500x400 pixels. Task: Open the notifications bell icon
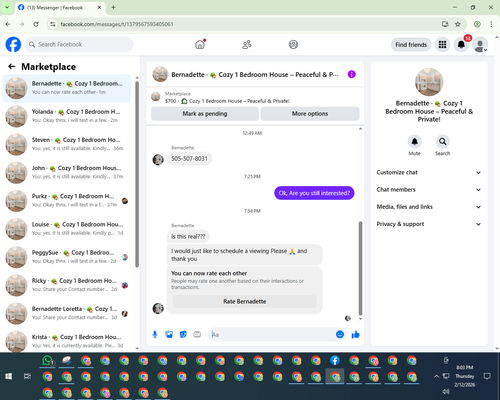(x=461, y=44)
